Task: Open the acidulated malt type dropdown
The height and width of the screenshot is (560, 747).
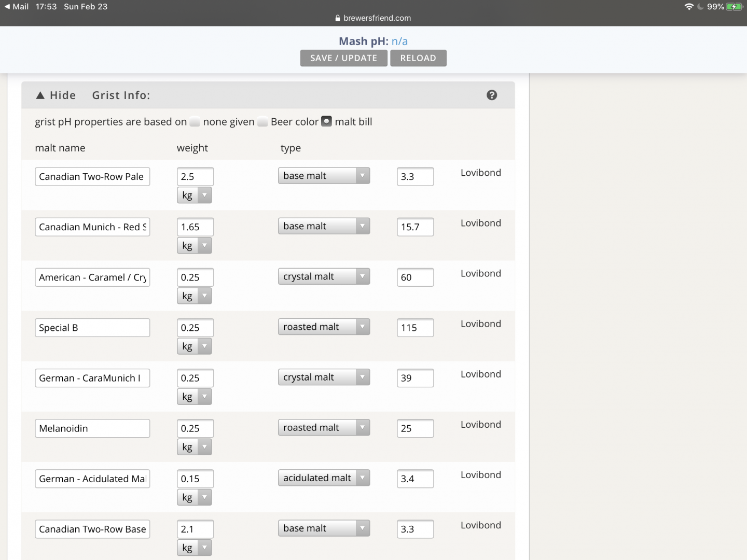Action: (x=324, y=478)
